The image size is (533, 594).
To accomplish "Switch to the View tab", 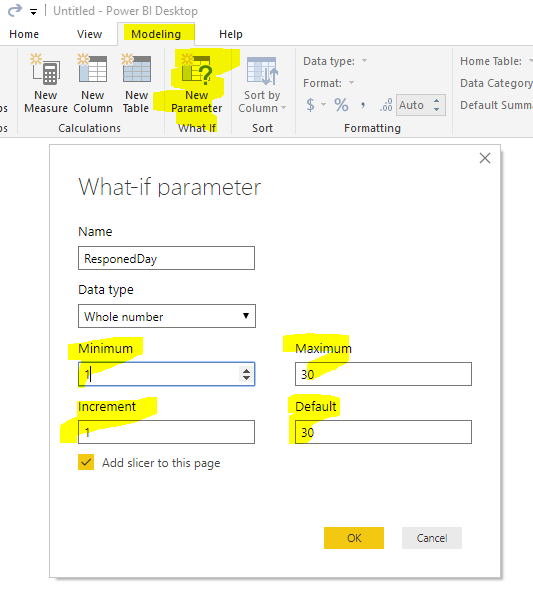I will (x=89, y=34).
